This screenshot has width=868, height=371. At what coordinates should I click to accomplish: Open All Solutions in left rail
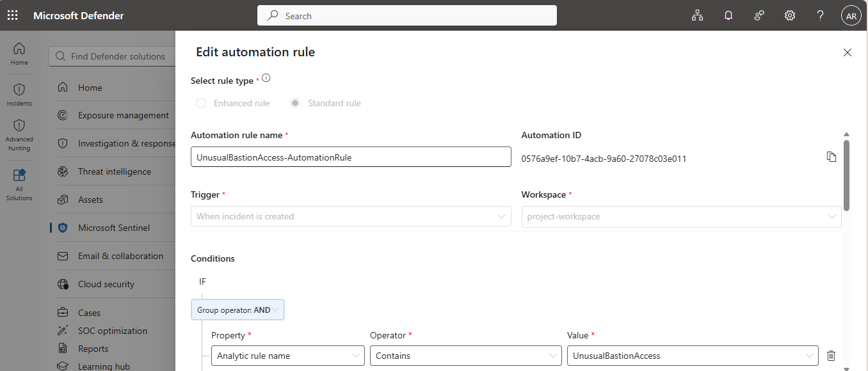pyautogui.click(x=19, y=185)
